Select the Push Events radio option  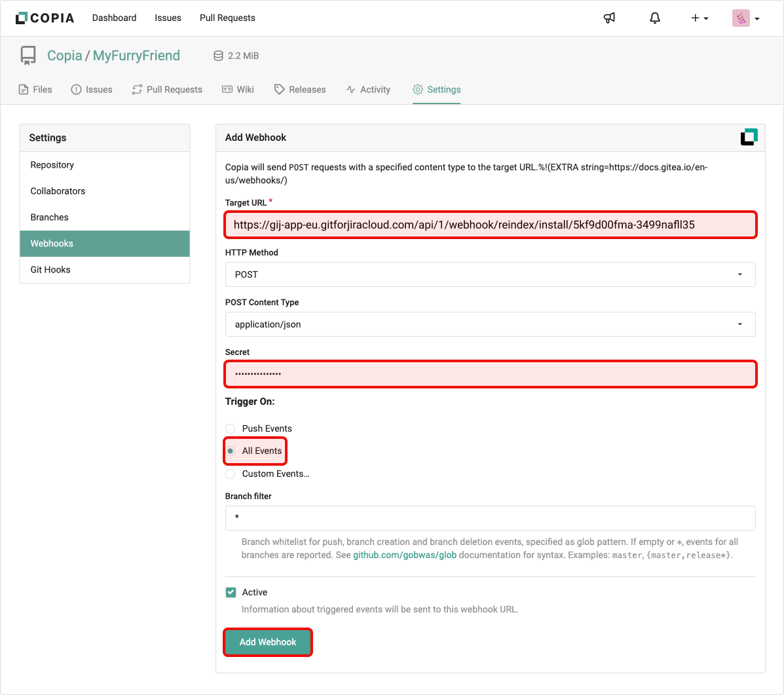[231, 428]
